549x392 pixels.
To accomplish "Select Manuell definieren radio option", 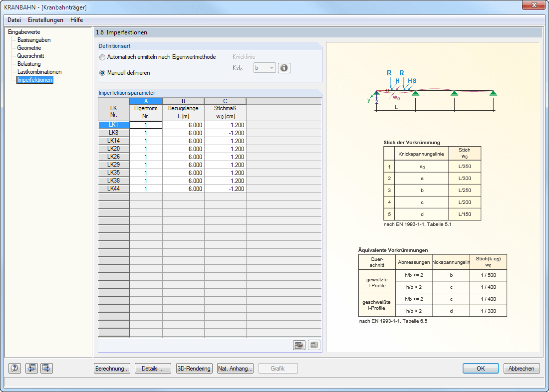I will (125, 73).
